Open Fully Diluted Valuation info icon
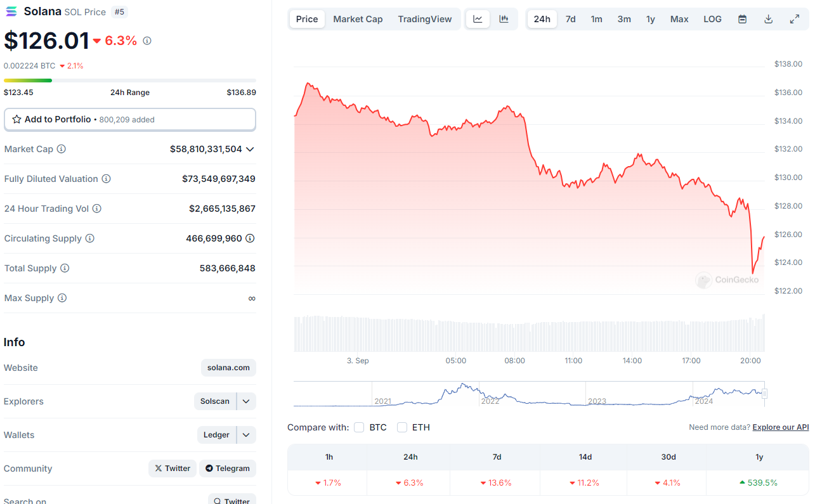Viewport: 815px width, 504px height. [x=106, y=179]
